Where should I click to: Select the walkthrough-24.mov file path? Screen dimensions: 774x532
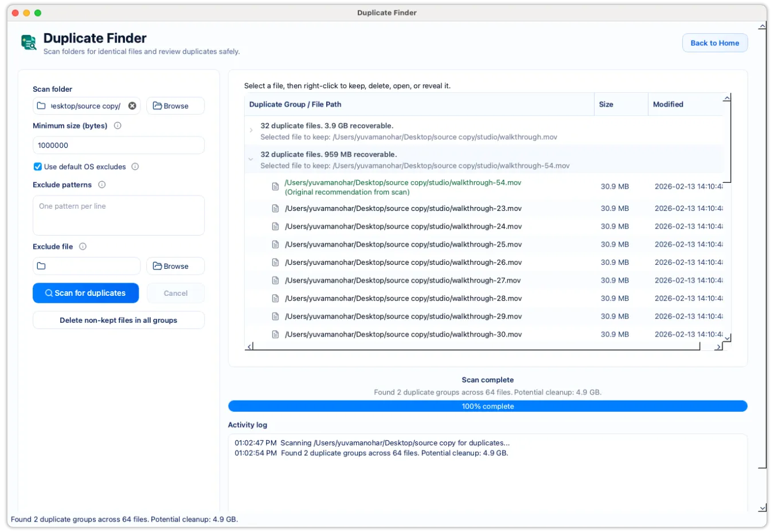(x=403, y=226)
